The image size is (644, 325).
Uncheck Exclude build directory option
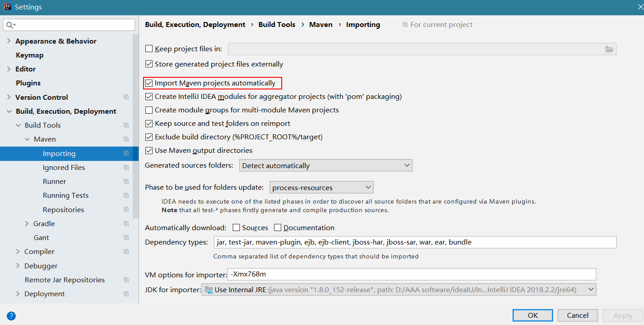pyautogui.click(x=149, y=137)
